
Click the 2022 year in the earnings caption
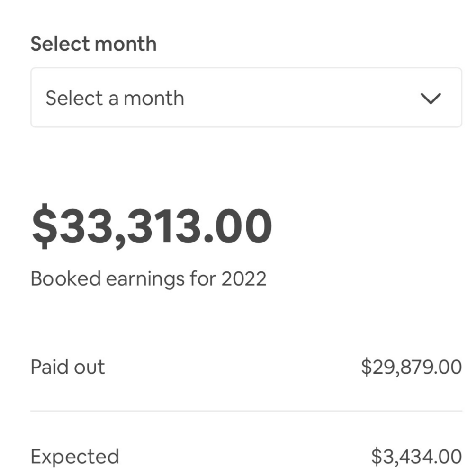click(x=247, y=278)
